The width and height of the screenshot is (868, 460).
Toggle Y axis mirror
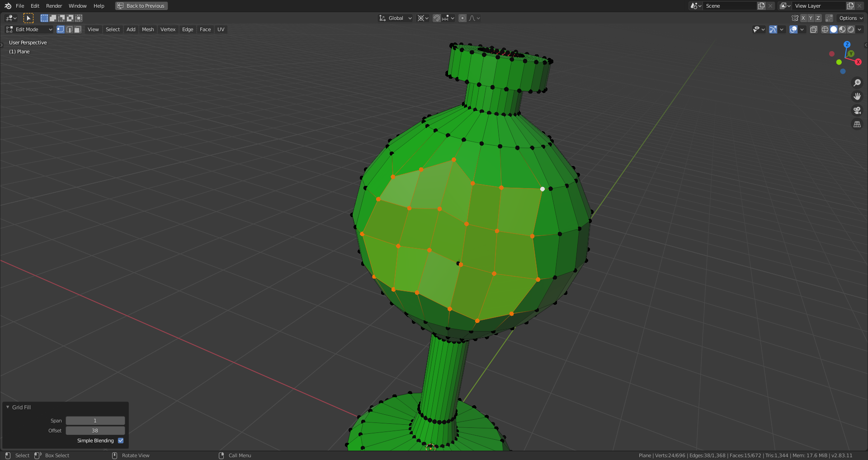pos(811,18)
